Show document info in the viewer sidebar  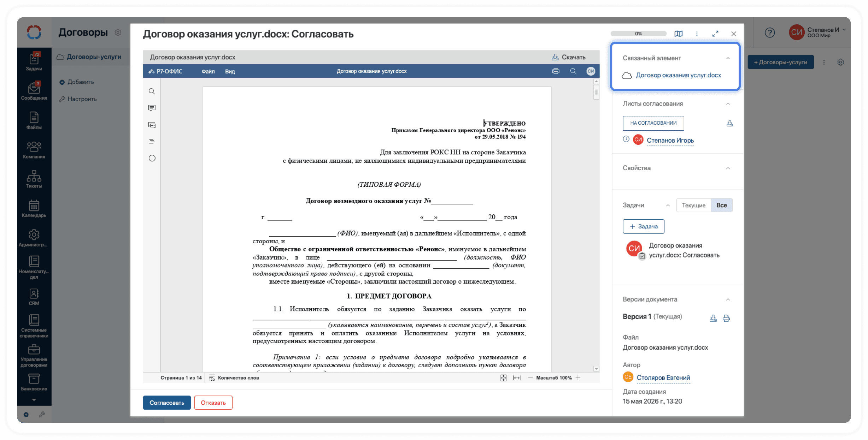click(x=152, y=158)
